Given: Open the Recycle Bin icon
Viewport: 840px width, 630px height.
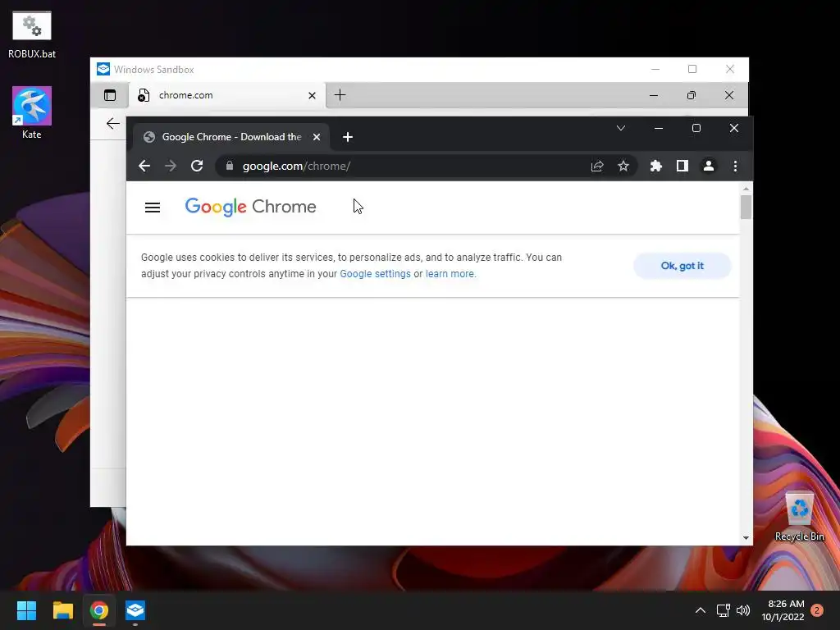Looking at the screenshot, I should coord(799,517).
